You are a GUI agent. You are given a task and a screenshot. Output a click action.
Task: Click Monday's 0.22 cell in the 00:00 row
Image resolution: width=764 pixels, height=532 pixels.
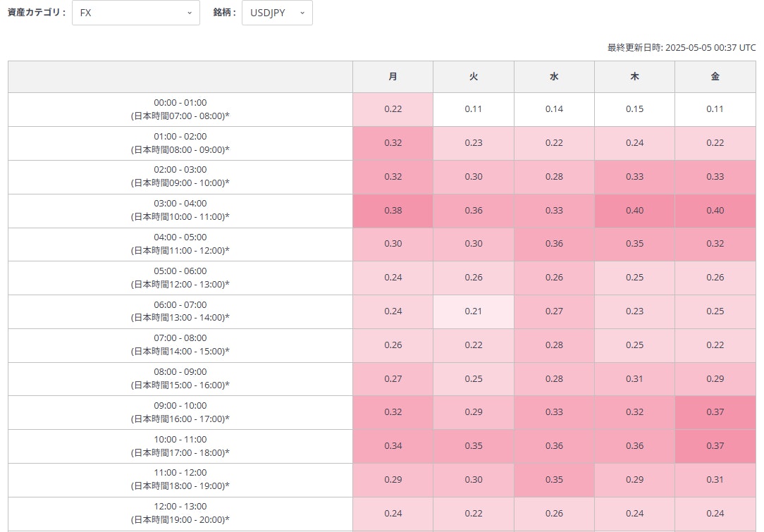point(392,109)
